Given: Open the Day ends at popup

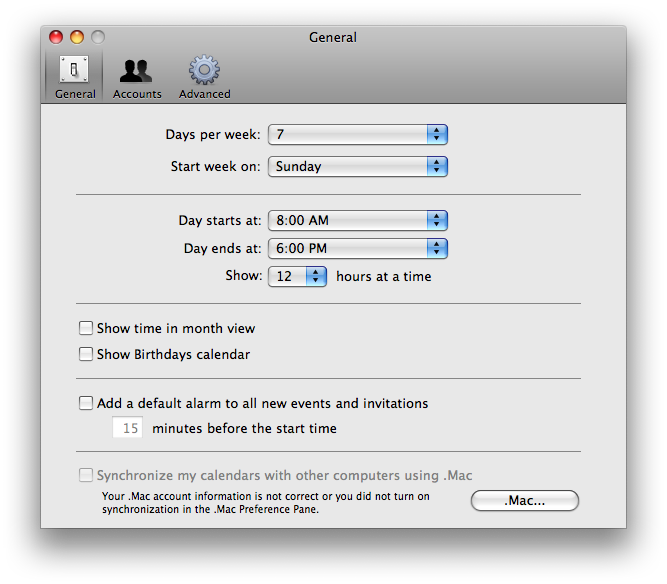Looking at the screenshot, I should point(358,248).
